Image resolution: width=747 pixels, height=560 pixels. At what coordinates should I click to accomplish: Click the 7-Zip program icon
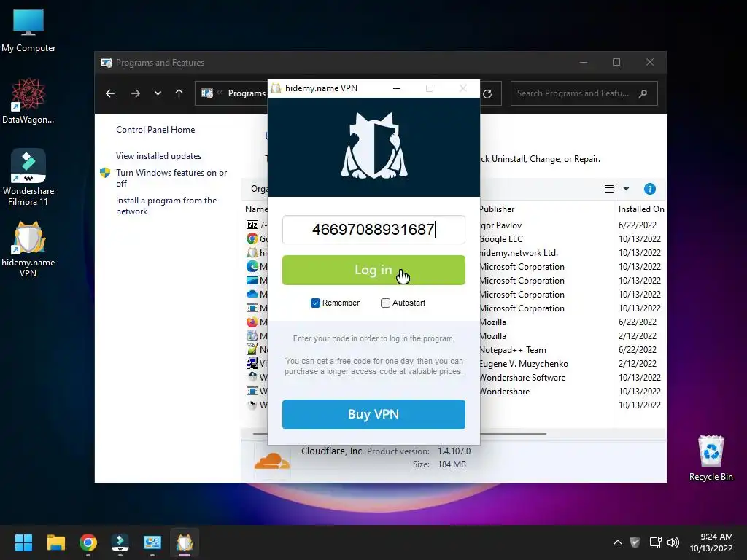point(252,225)
